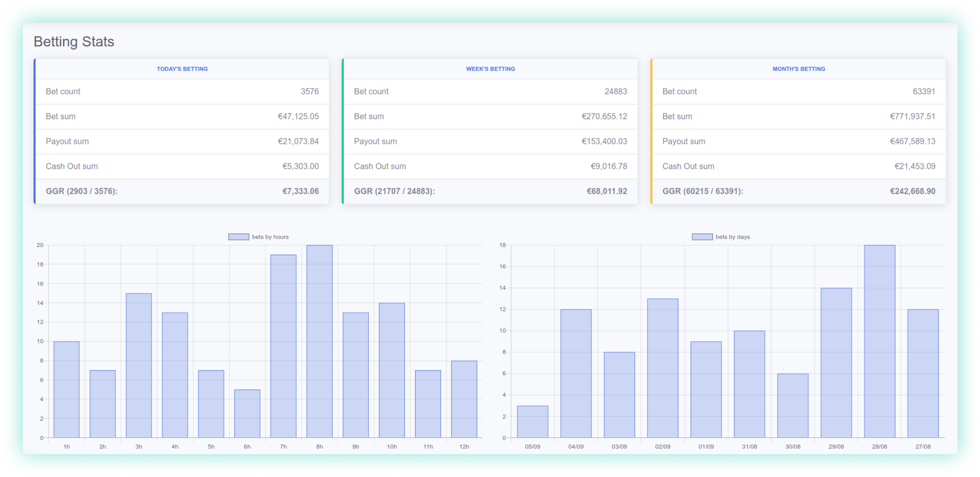Click the monthly GGR value €242,668.90
The width and height of the screenshot is (980, 477).
click(x=912, y=191)
